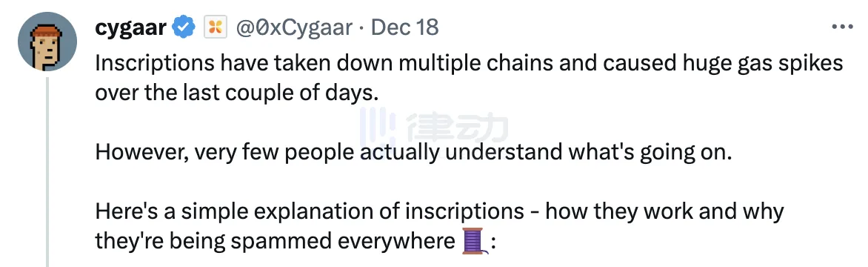
Task: Open the cygaar display name link
Action: [x=131, y=27]
